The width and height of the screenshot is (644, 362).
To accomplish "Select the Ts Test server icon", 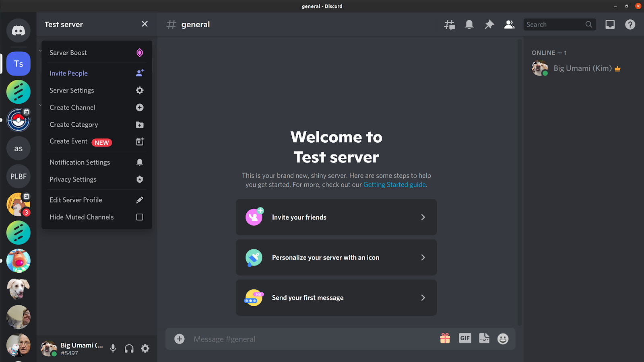I will pos(18,64).
